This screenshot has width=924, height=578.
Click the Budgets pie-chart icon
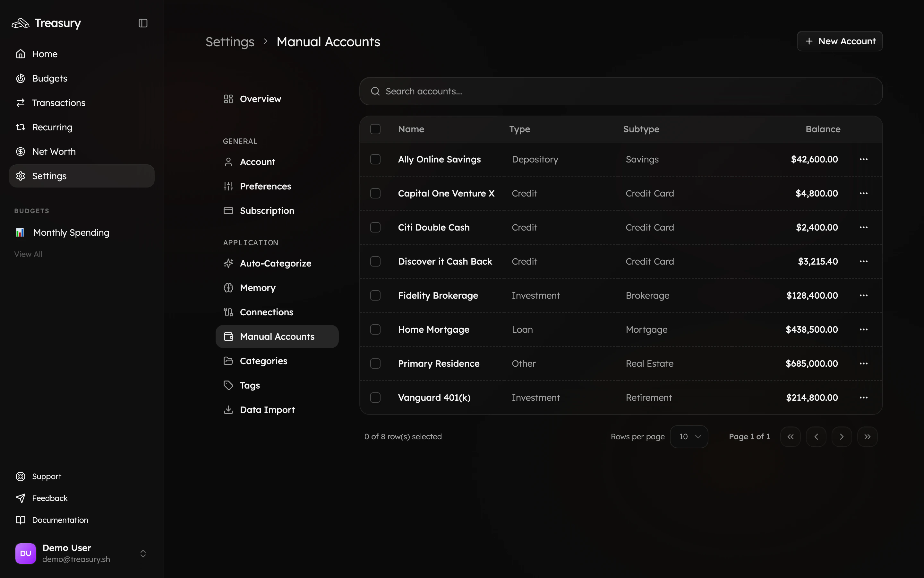[x=21, y=78]
